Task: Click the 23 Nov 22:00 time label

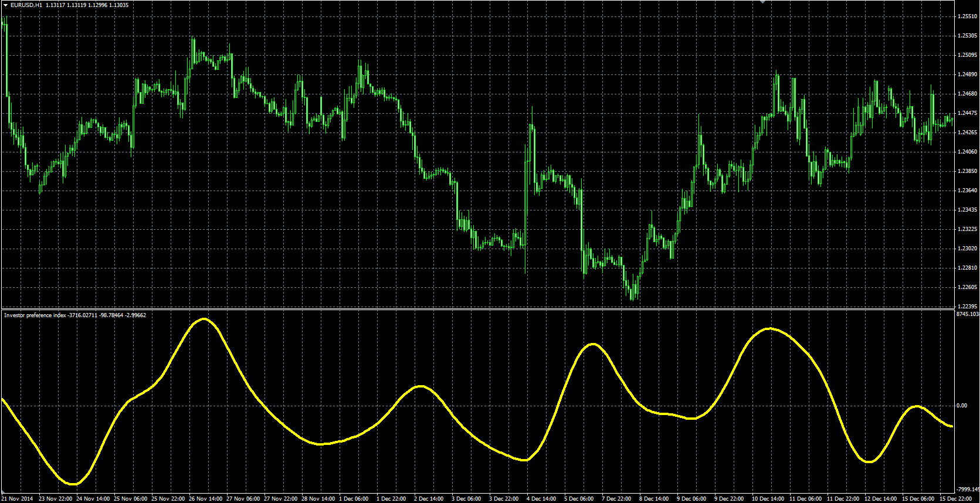Action: tap(55, 499)
